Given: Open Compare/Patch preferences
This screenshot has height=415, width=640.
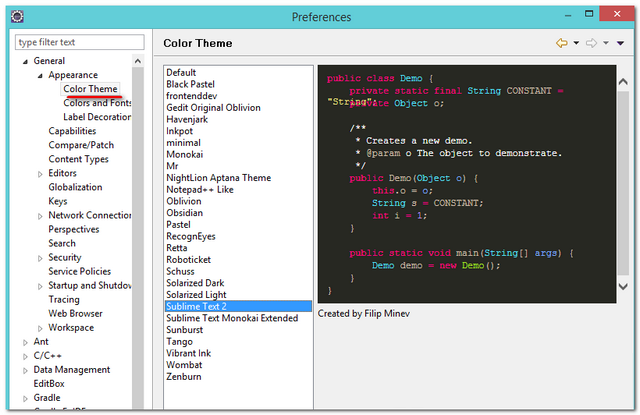Looking at the screenshot, I should pos(81,145).
